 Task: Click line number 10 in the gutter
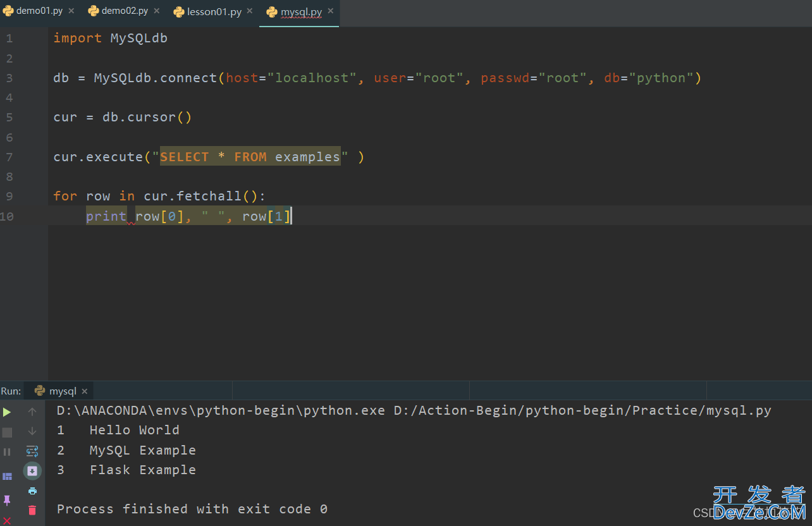tap(7, 216)
